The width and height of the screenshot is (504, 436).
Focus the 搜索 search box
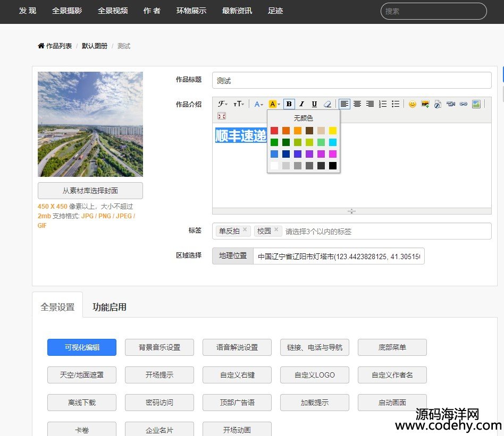tap(434, 11)
